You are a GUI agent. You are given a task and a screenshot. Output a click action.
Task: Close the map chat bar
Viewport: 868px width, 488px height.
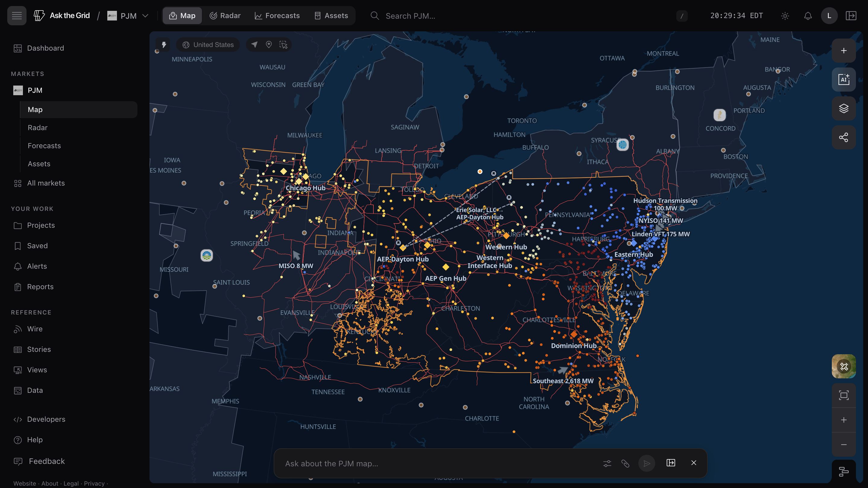coord(694,463)
